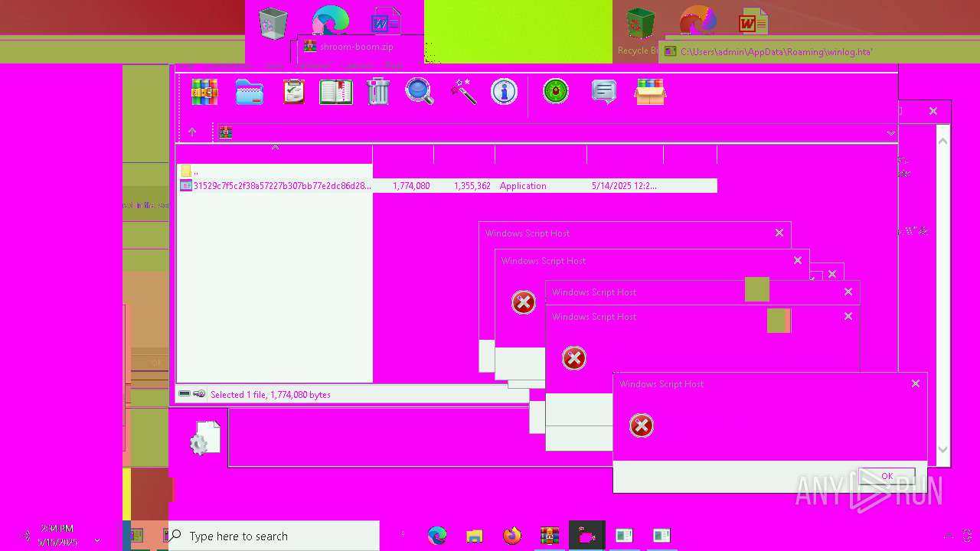Click the WinRAR SFX box icon

(x=650, y=93)
